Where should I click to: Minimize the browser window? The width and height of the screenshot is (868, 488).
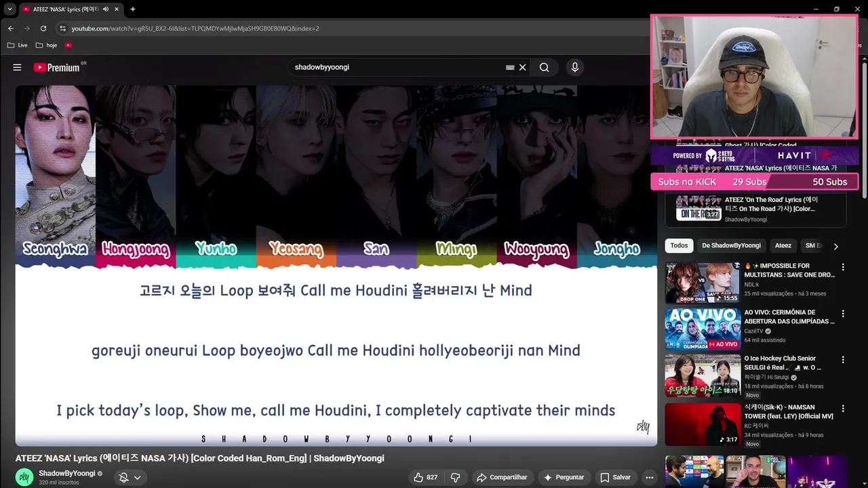pos(816,9)
